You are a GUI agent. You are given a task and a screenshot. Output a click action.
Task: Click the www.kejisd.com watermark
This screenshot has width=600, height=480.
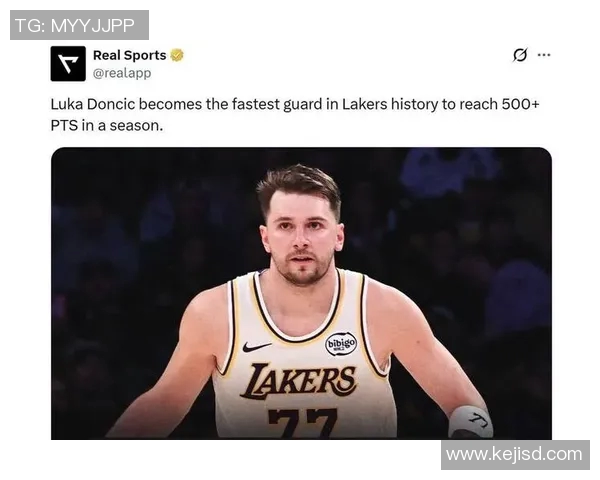(x=514, y=455)
